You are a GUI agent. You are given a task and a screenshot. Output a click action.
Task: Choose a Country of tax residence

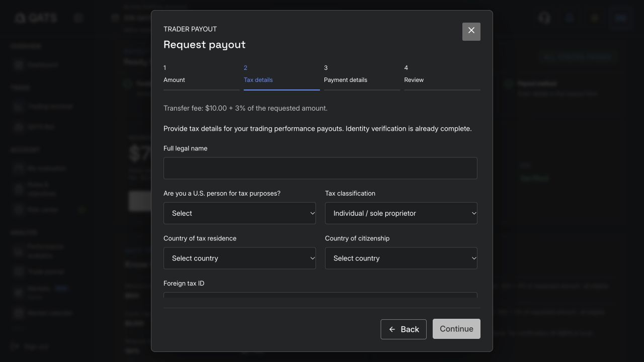tap(239, 258)
